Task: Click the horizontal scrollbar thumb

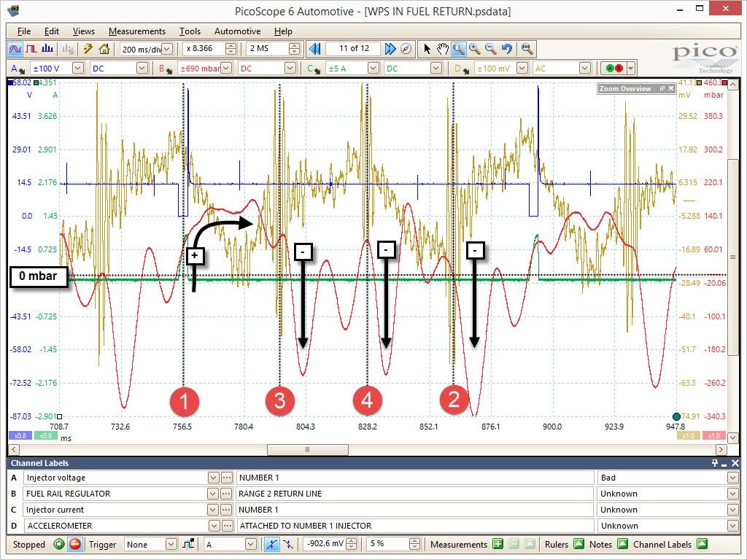Action: pyautogui.click(x=307, y=449)
